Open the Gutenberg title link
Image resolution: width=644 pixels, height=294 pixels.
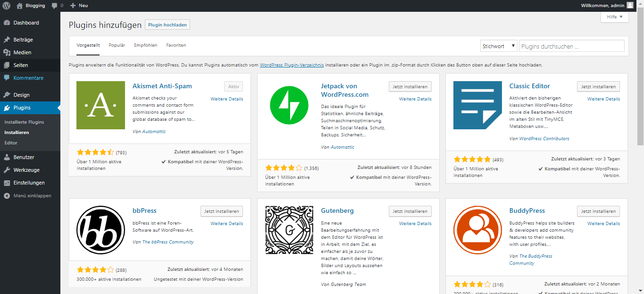pos(337,210)
